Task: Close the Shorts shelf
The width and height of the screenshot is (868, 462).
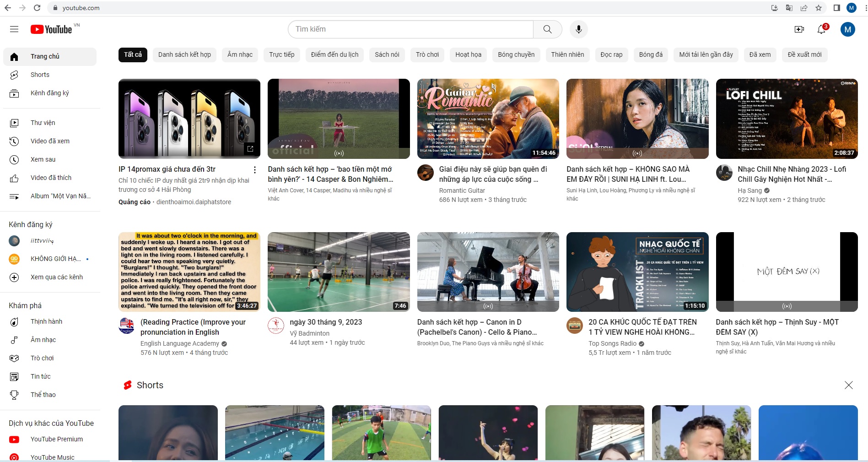Action: (849, 385)
